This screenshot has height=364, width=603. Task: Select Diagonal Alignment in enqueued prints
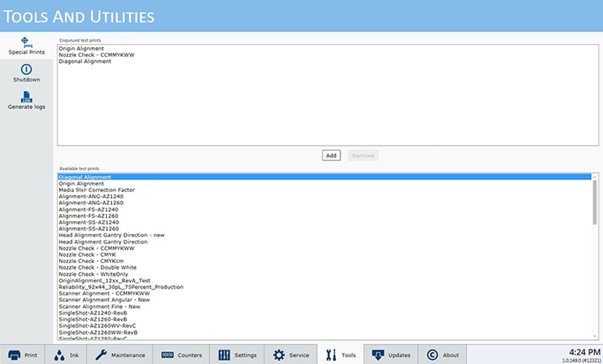click(x=85, y=61)
